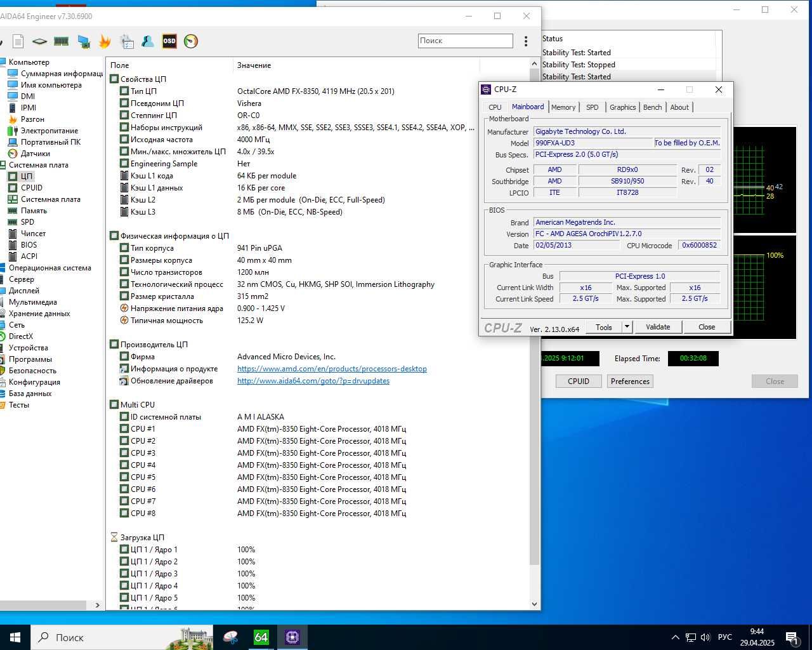Click the details pane scroll up arrow

[534, 63]
